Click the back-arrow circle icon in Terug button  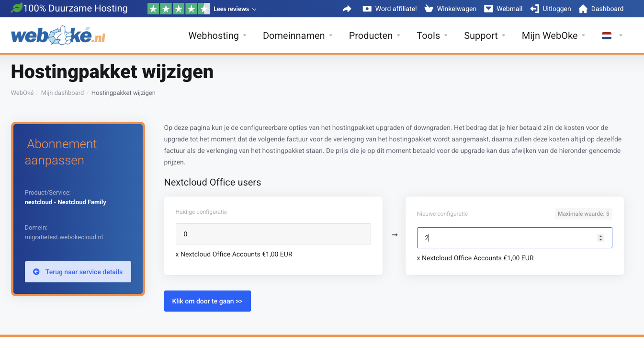tap(36, 272)
